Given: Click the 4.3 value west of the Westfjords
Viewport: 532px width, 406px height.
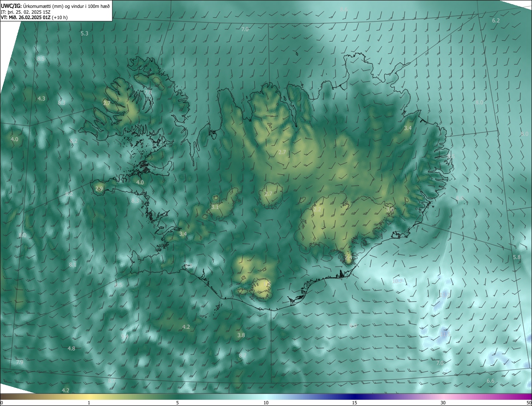Looking at the screenshot, I should click(41, 99).
